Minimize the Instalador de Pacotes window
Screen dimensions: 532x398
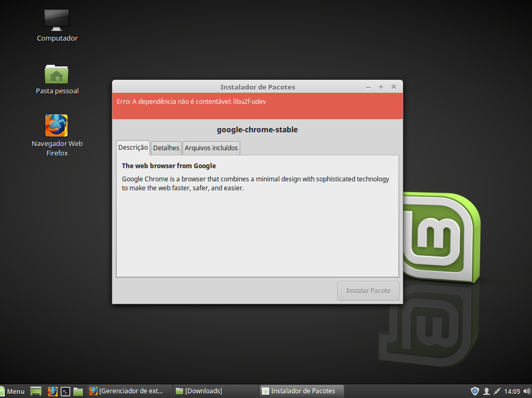[368, 87]
